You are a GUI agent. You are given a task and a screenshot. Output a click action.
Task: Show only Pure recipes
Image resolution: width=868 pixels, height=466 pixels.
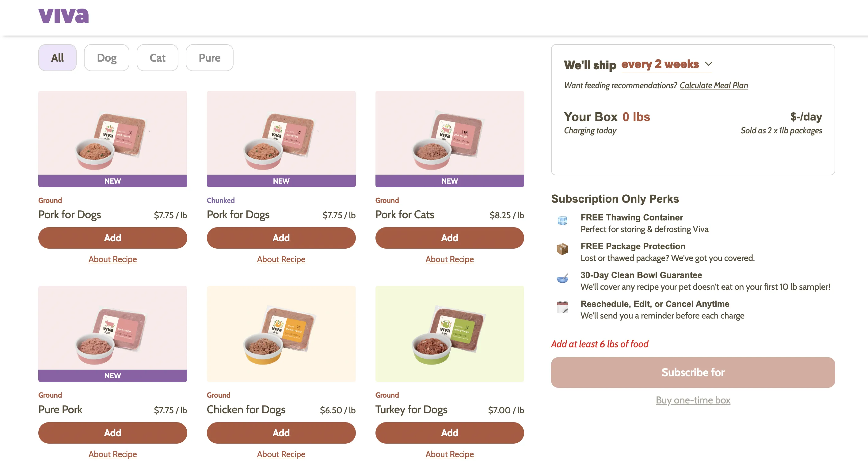point(209,58)
